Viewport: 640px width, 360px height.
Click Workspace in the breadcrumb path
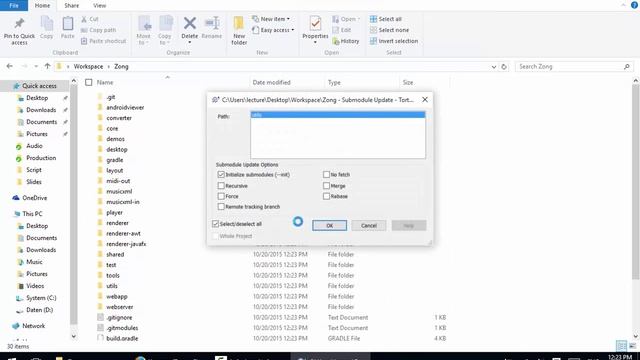88,66
